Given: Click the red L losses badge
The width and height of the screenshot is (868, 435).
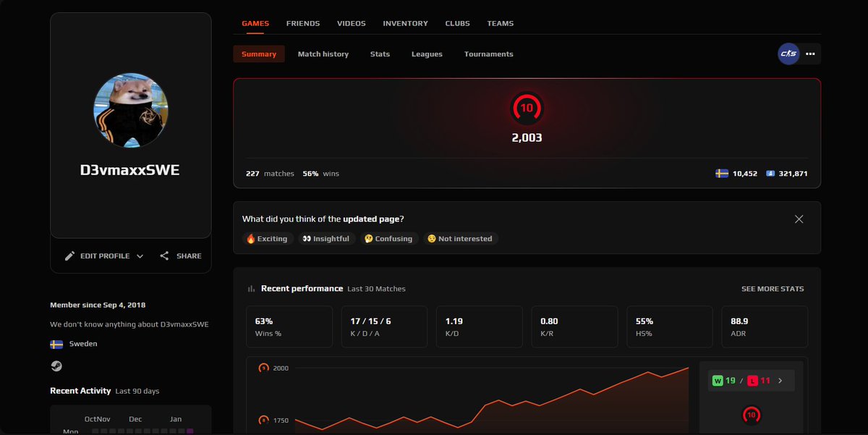Looking at the screenshot, I should click(x=752, y=381).
